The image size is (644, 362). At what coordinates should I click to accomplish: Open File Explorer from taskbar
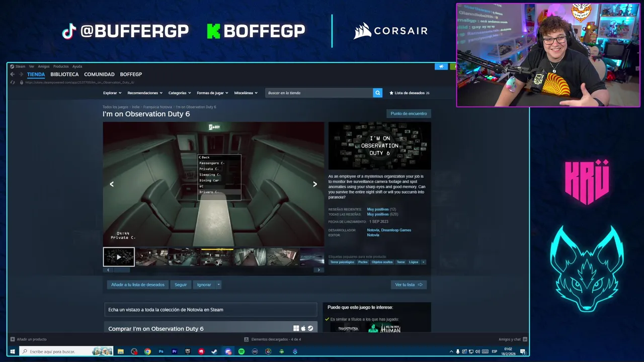point(121,351)
